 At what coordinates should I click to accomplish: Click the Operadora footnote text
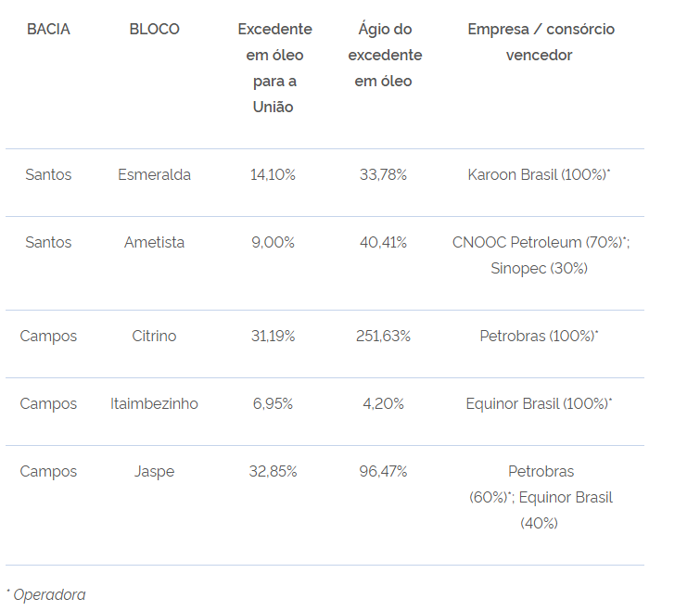coord(49,594)
